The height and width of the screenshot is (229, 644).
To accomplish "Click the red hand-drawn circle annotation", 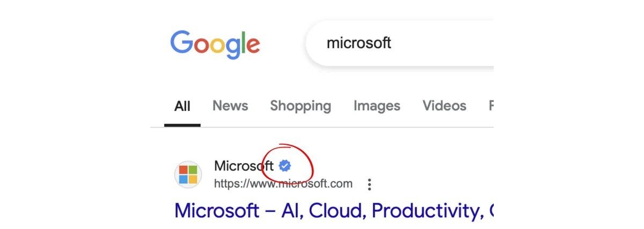I will click(287, 164).
